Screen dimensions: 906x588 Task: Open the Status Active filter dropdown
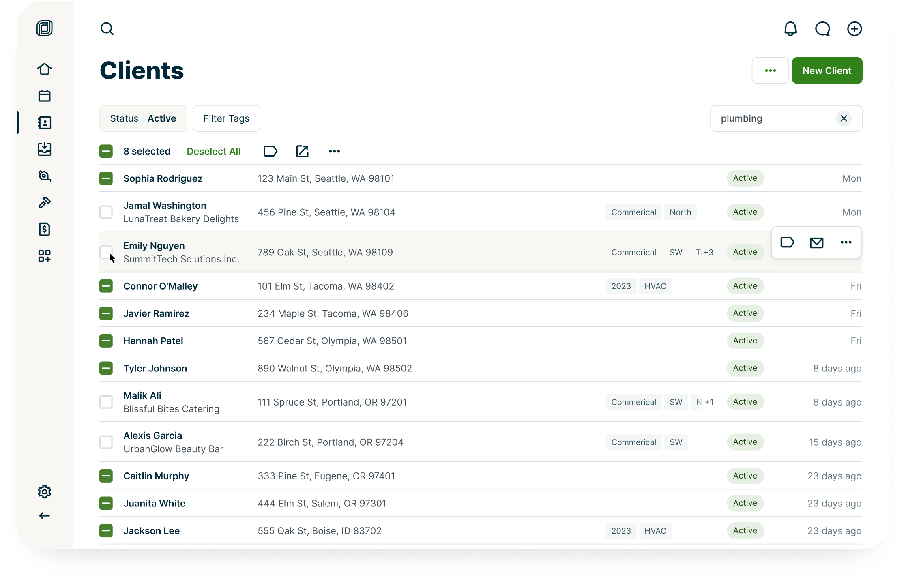[x=143, y=118]
